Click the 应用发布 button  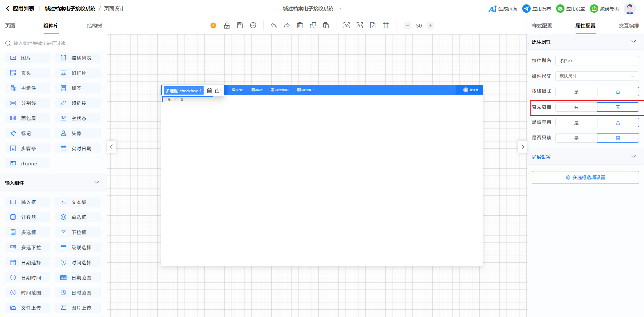click(537, 9)
